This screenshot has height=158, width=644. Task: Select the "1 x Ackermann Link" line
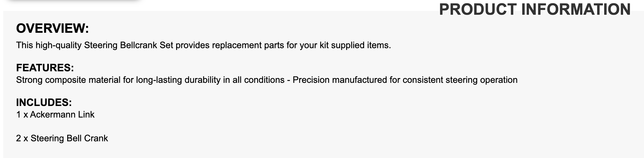click(55, 115)
